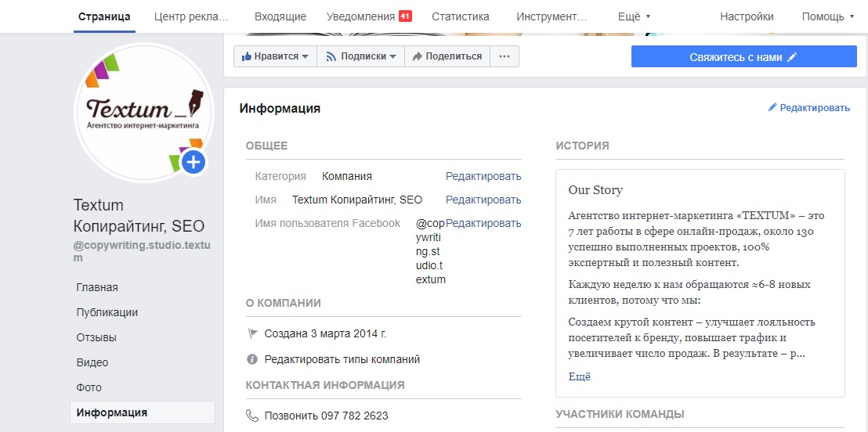Click the page title Textum Копирайтинг, SEO
This screenshot has width=868, height=432.
(139, 216)
